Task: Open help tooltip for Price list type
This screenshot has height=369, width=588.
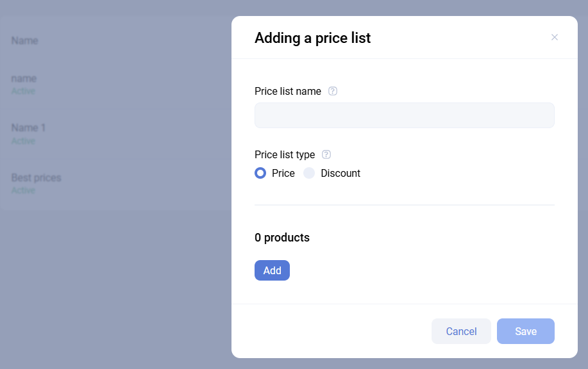Action: (x=326, y=154)
